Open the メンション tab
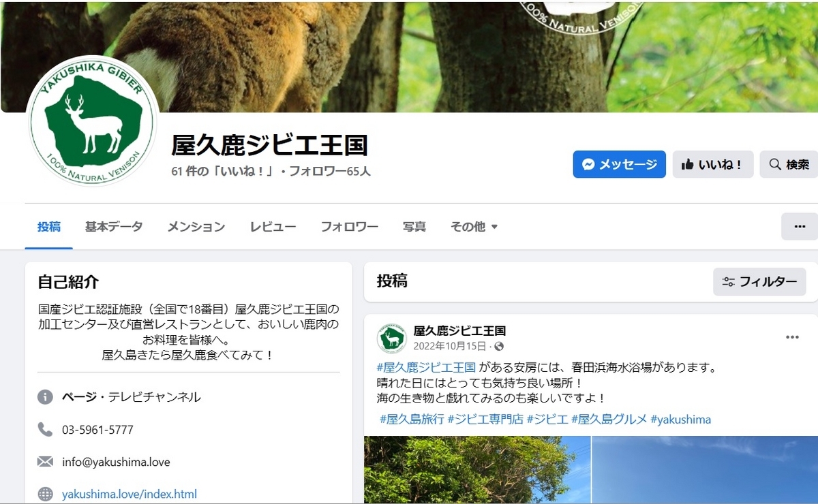Screen dimensions: 818x504 coord(196,227)
